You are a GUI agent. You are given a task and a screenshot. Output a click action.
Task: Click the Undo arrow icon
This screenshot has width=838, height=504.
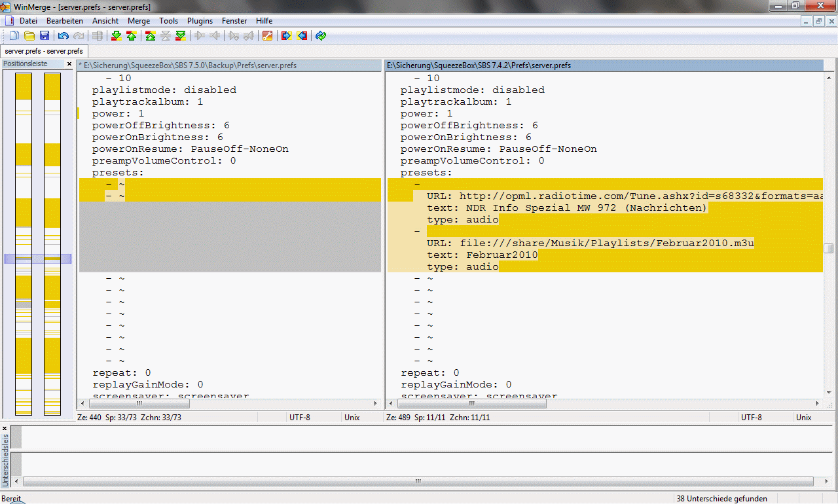(64, 36)
